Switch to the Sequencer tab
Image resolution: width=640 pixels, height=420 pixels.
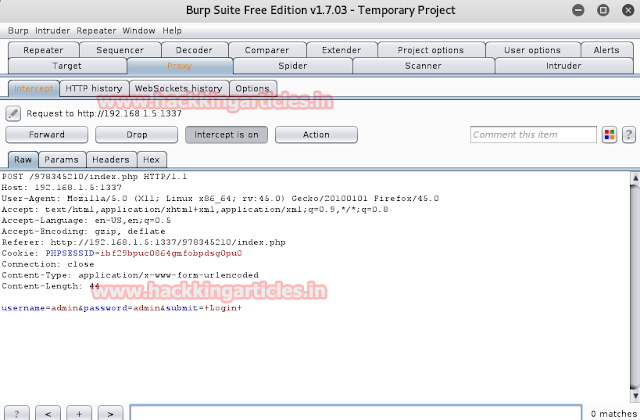[x=120, y=50]
